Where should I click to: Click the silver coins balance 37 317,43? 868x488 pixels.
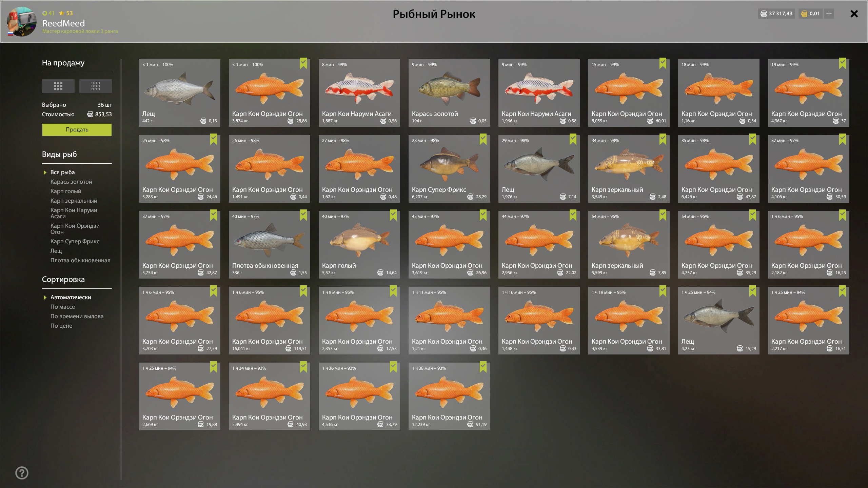[776, 14]
